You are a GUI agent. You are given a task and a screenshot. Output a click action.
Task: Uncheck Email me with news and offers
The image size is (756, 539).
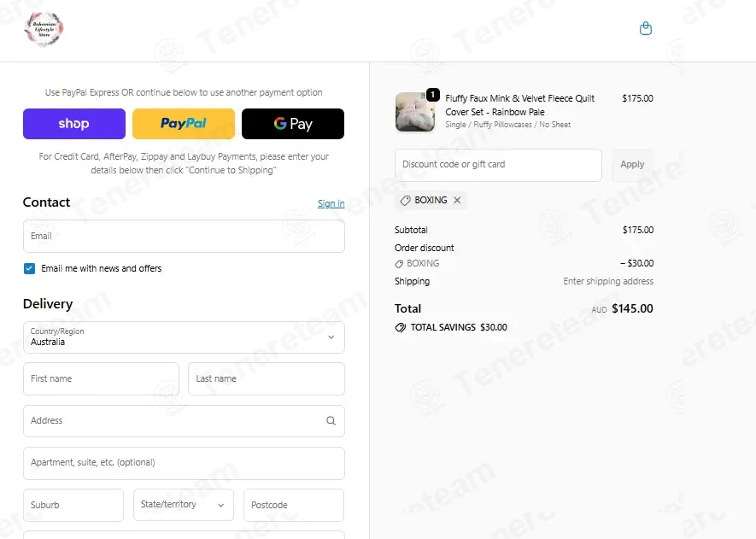click(x=29, y=268)
